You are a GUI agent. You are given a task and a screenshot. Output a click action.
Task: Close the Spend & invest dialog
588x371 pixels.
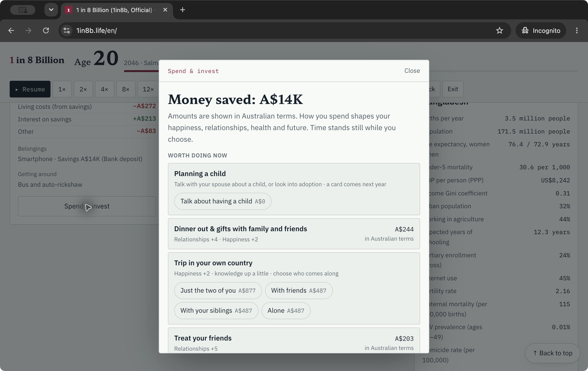click(x=412, y=71)
